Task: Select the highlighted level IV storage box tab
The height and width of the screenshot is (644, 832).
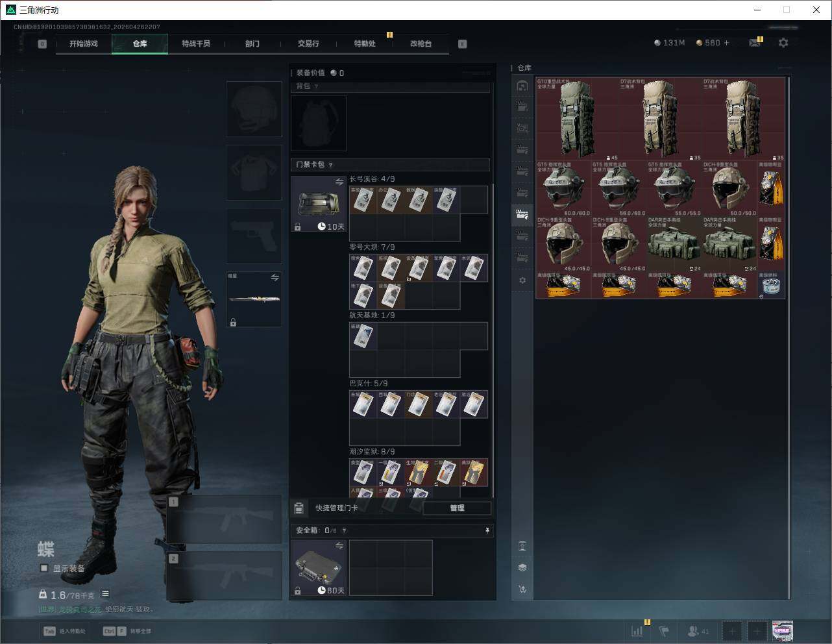Action: pos(522,214)
